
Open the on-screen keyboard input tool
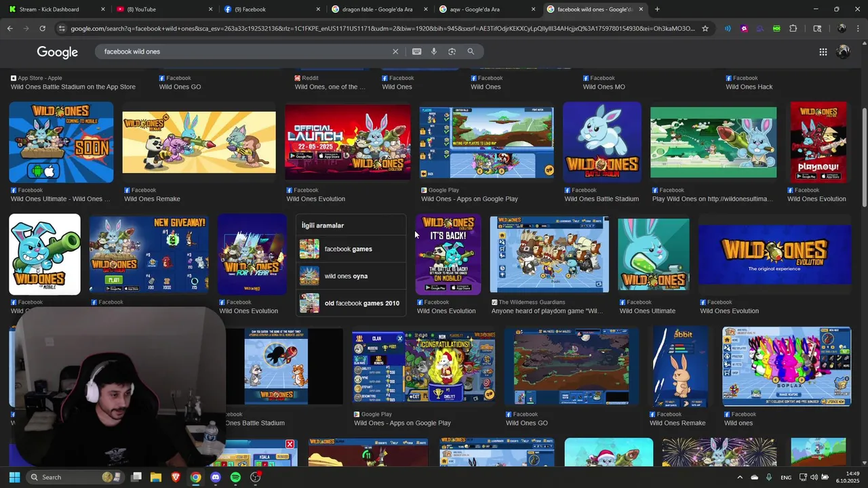click(x=416, y=52)
